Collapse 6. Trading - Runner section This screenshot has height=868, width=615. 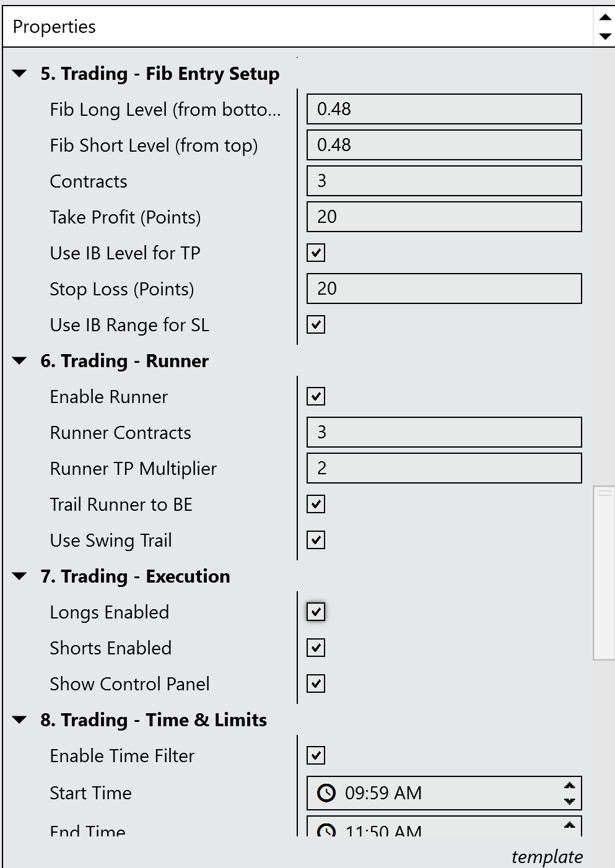pos(20,361)
